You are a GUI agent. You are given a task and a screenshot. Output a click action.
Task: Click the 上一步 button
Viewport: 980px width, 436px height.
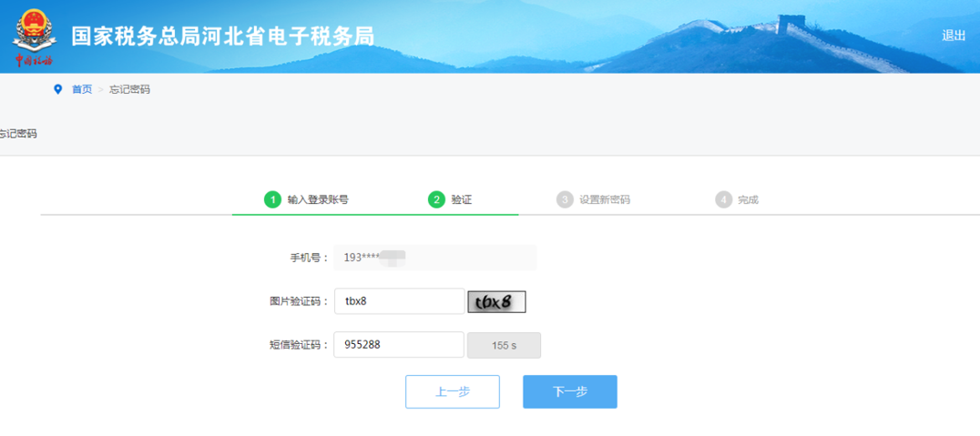[453, 391]
